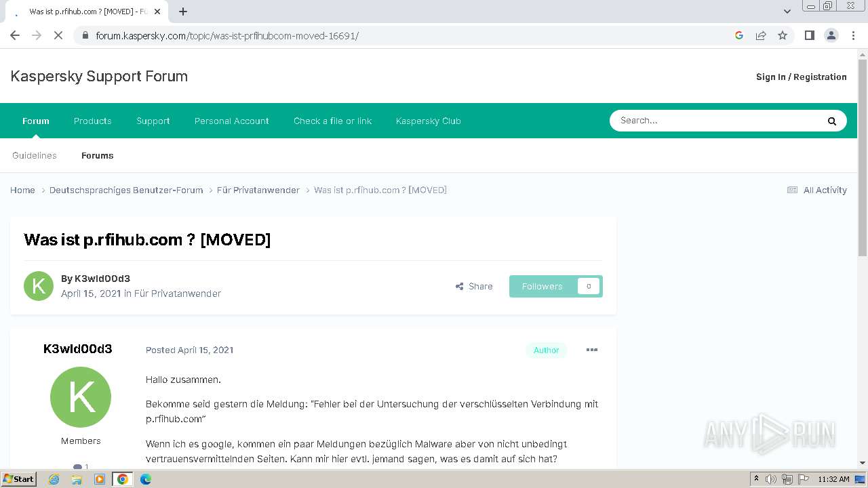The image size is (868, 488).
Task: Open clock showing 11:32 AM
Action: click(833, 479)
